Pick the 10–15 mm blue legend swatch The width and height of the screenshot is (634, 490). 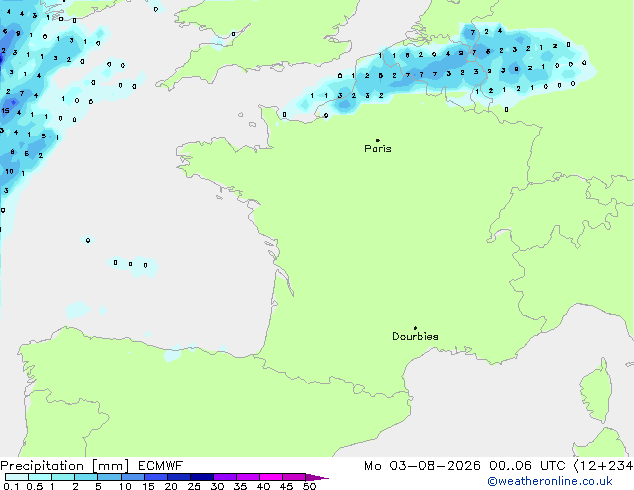(x=132, y=477)
